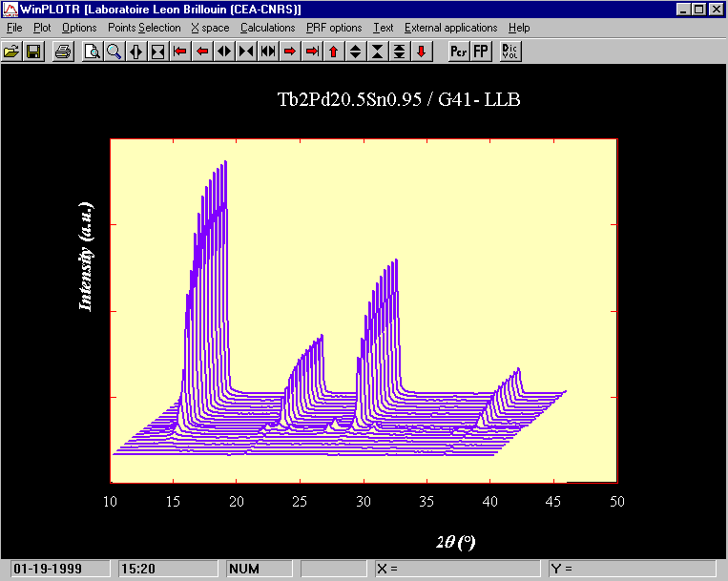
Task: Open the X space menu
Action: click(210, 28)
